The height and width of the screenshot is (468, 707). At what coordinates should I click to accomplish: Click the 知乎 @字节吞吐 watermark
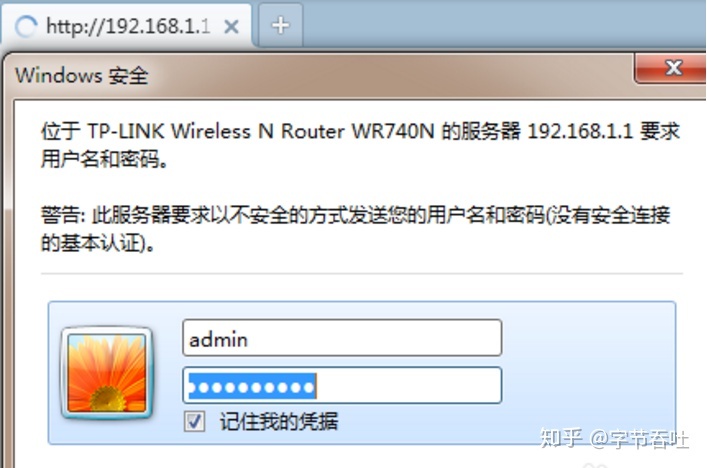pyautogui.click(x=615, y=438)
